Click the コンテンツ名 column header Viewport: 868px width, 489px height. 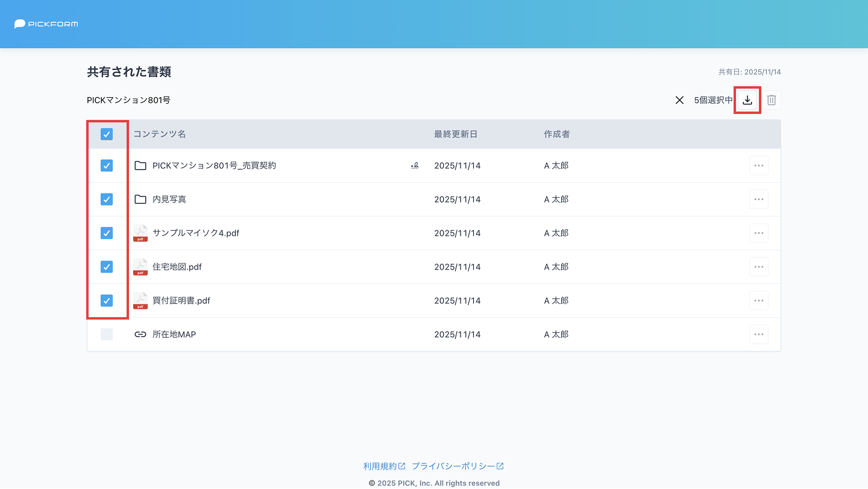point(160,134)
